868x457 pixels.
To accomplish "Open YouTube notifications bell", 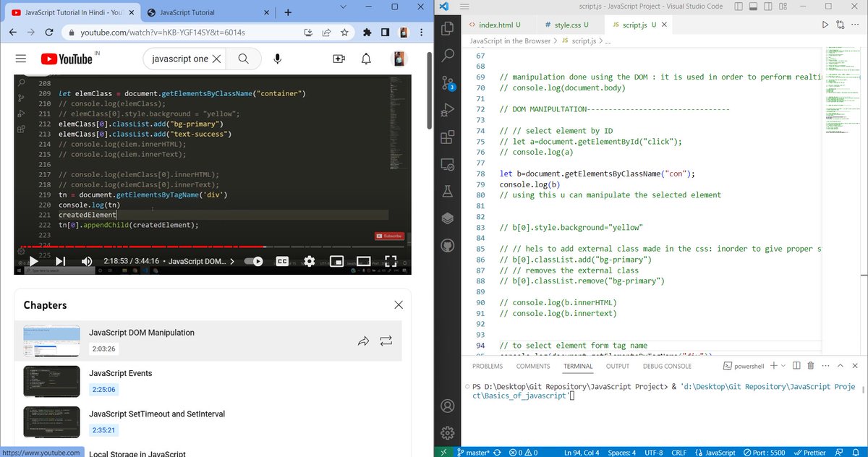I will (367, 59).
